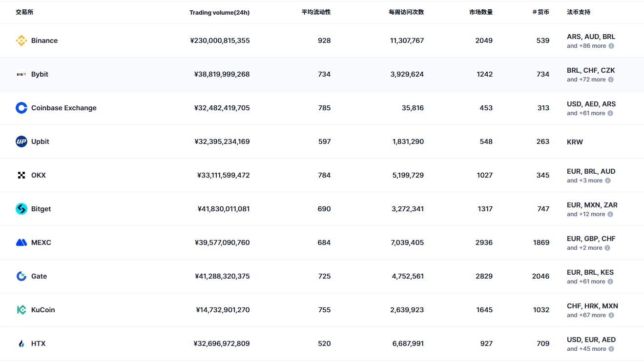Click the Coinbase Exchange logo icon
The height and width of the screenshot is (363, 644).
[x=21, y=108]
